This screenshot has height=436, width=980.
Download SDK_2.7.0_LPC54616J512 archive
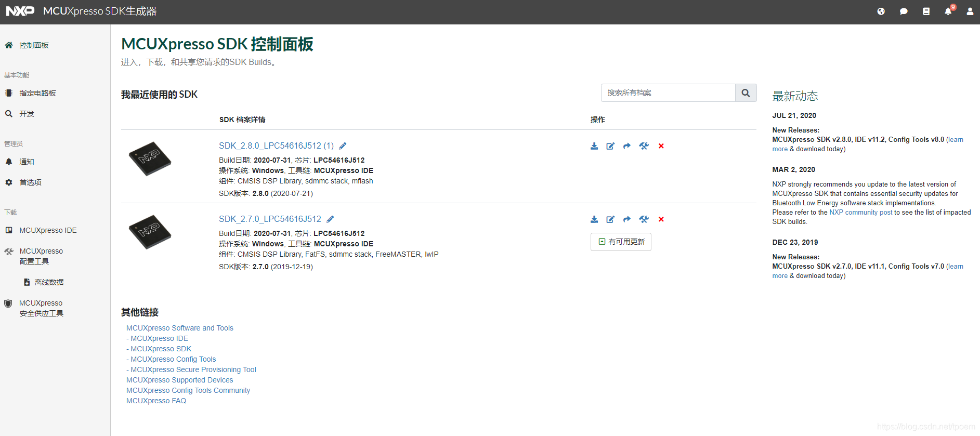[594, 219]
